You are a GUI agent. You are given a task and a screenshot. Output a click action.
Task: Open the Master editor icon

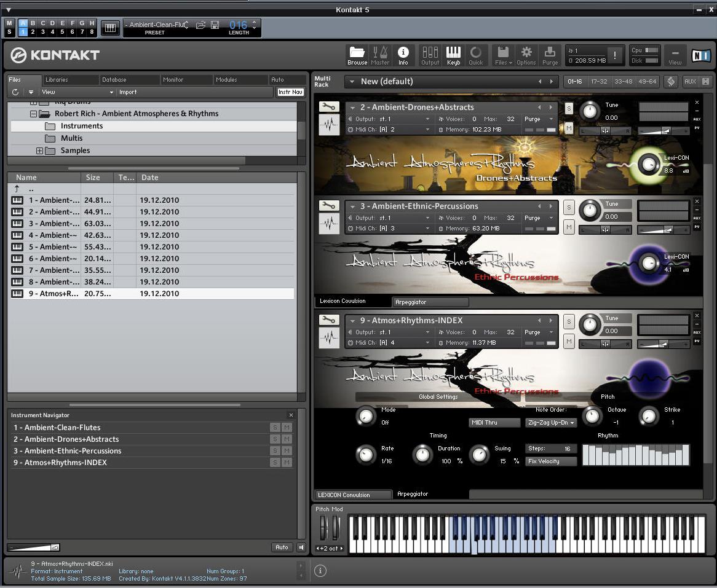pos(380,56)
